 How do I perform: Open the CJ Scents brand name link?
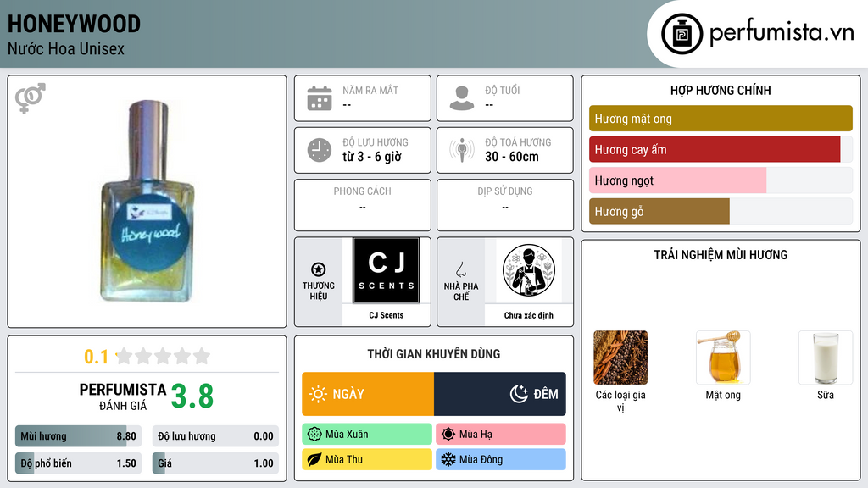pos(387,315)
